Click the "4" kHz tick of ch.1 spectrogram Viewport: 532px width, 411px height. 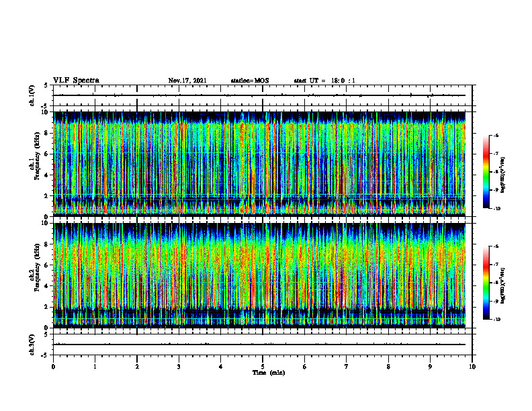coord(47,175)
